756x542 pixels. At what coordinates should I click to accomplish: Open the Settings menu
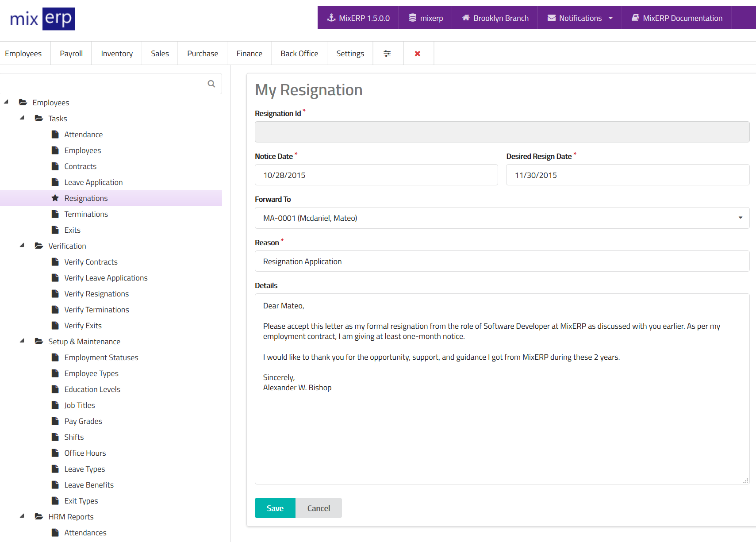click(350, 54)
